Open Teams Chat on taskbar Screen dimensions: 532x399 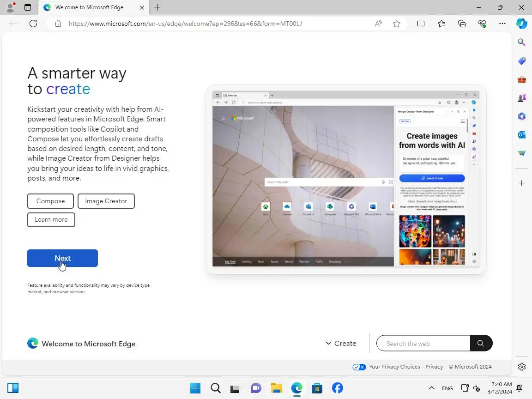coord(256,388)
